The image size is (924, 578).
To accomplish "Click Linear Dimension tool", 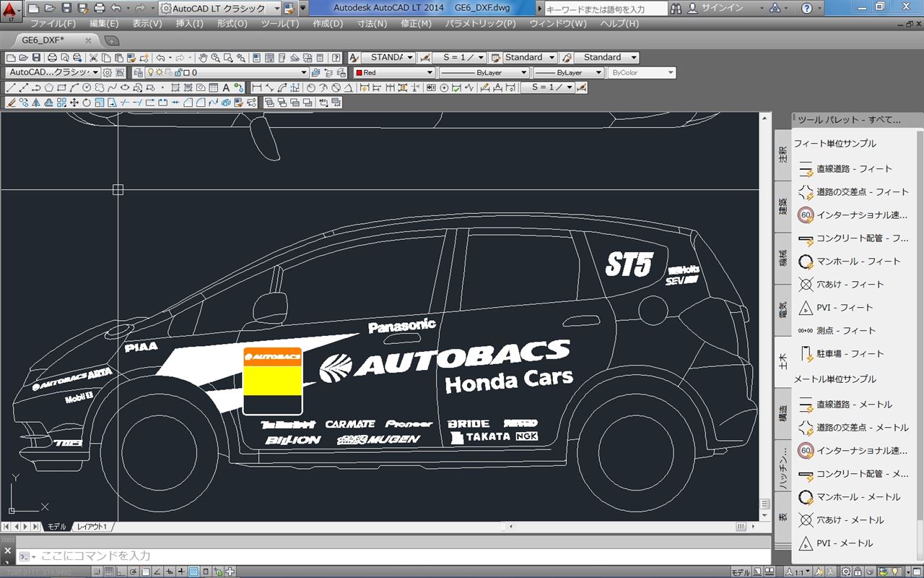I will (256, 87).
